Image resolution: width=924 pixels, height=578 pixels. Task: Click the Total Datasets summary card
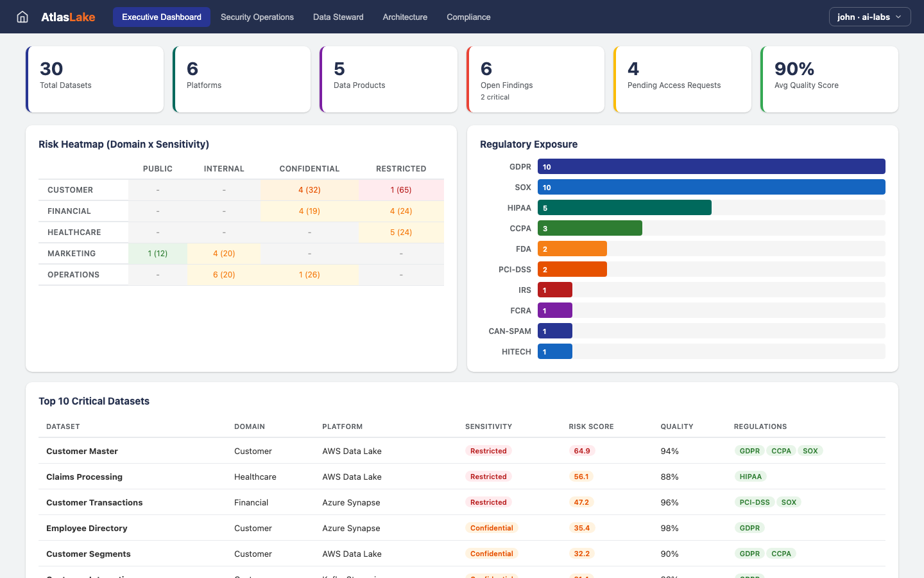[94, 78]
